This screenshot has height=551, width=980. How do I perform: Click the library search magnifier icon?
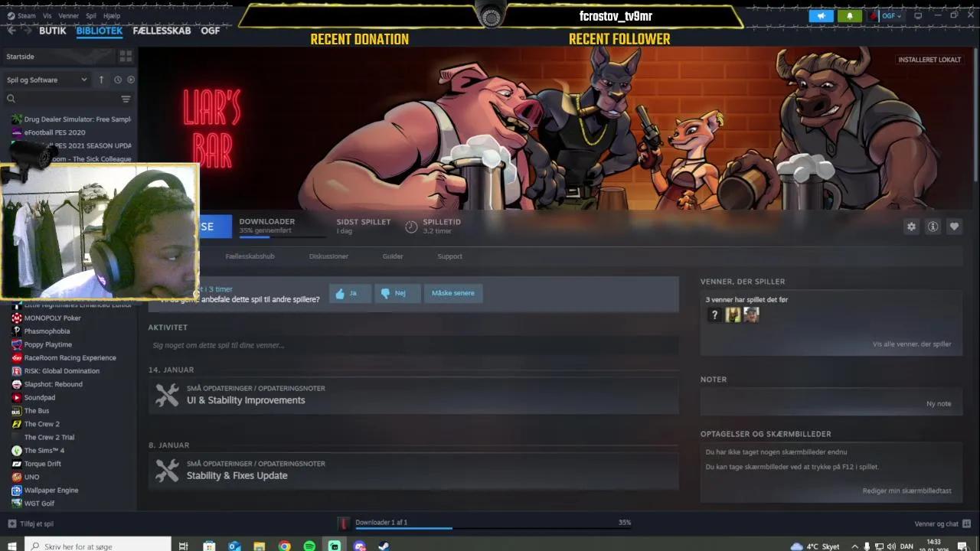[11, 99]
